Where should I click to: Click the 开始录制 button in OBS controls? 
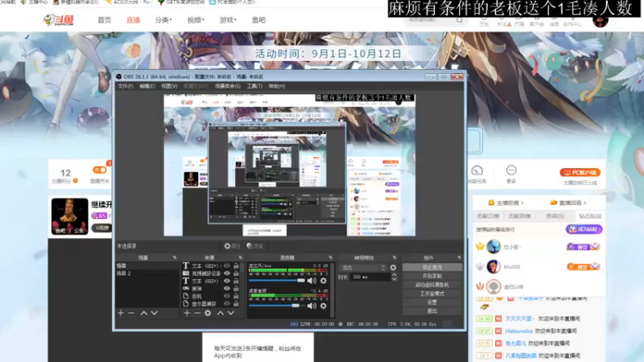[432, 276]
